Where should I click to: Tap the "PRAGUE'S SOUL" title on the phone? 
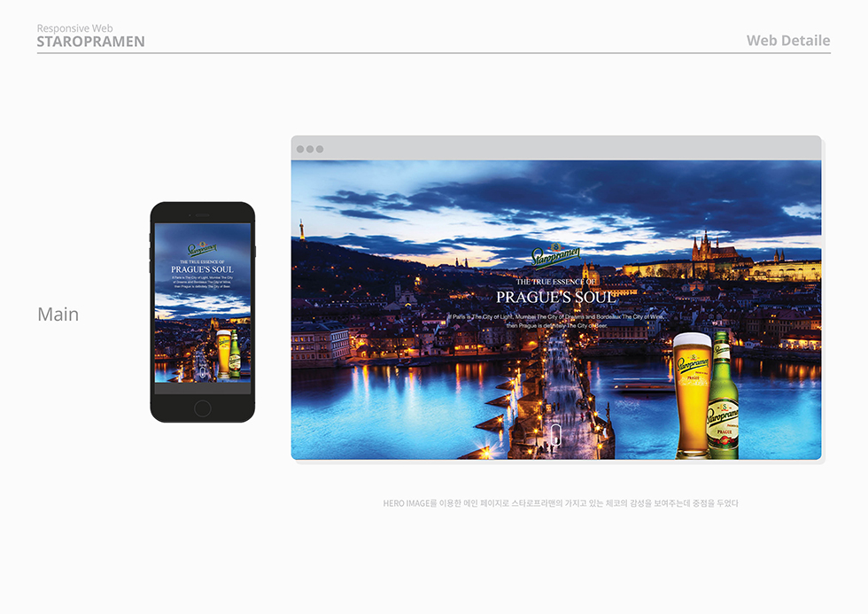(x=202, y=268)
